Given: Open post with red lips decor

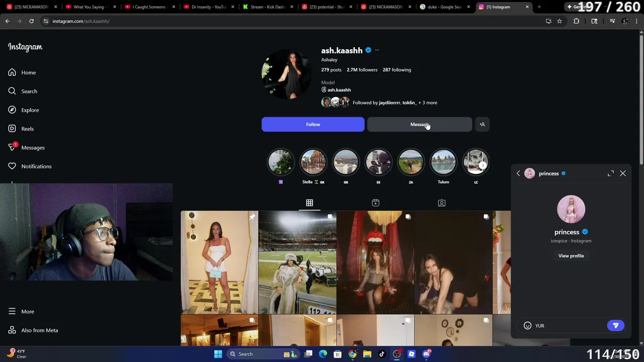Looking at the screenshot, I should (x=375, y=262).
